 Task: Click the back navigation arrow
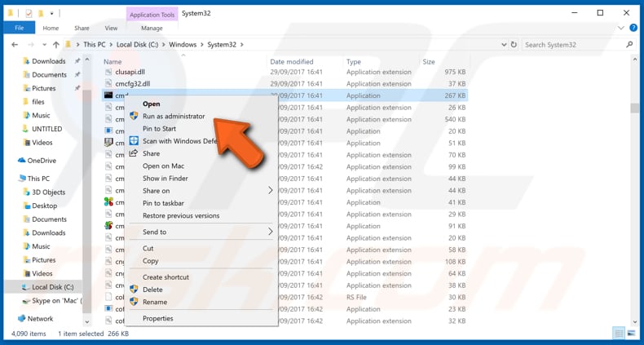[x=15, y=44]
